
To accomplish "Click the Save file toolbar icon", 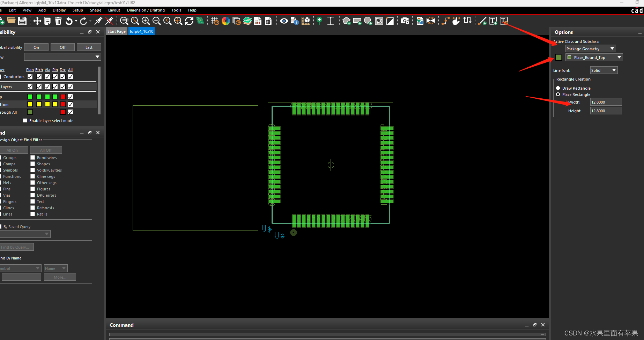I will 22,21.
